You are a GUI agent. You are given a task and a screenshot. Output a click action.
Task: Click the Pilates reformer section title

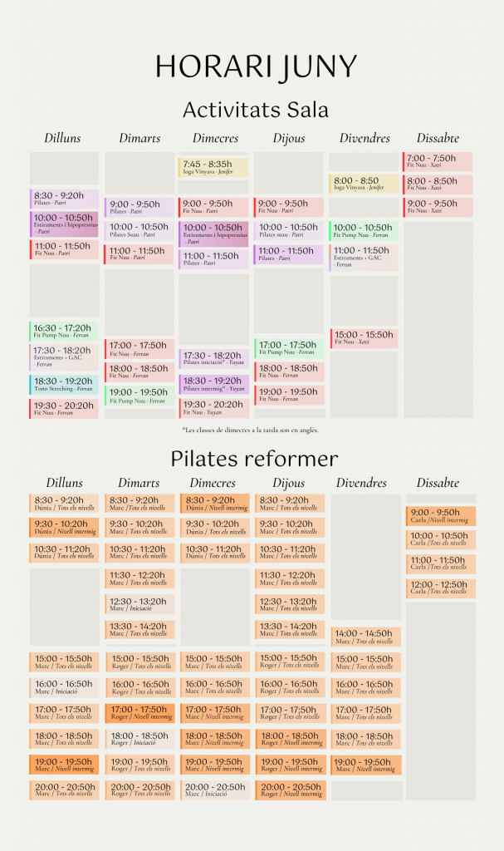coord(254,459)
